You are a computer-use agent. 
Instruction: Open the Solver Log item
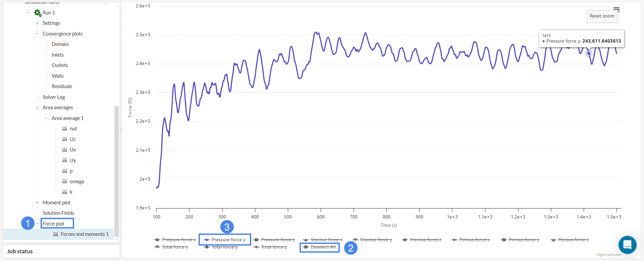(54, 97)
